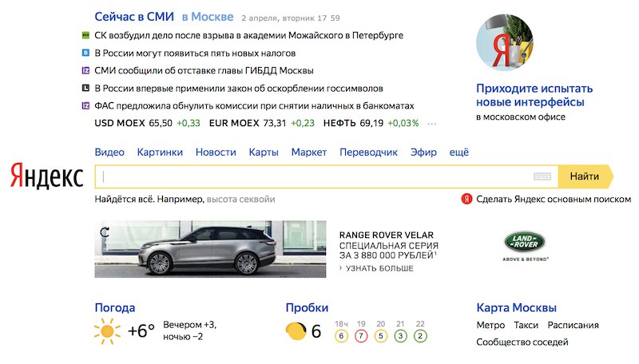The width and height of the screenshot is (639, 364).
Task: Click the Land Rover logo
Action: [525, 242]
